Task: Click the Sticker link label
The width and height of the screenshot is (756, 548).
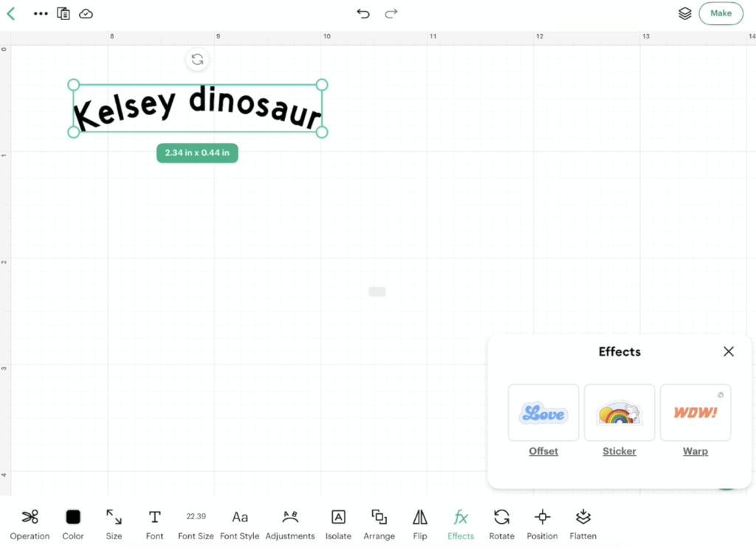Action: pyautogui.click(x=619, y=451)
